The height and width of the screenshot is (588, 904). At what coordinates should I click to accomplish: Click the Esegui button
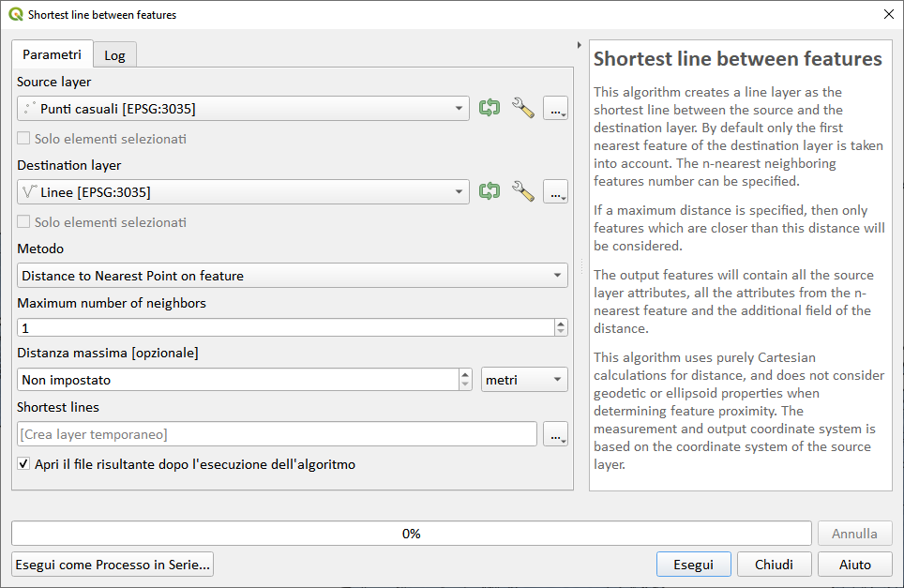coord(693,565)
